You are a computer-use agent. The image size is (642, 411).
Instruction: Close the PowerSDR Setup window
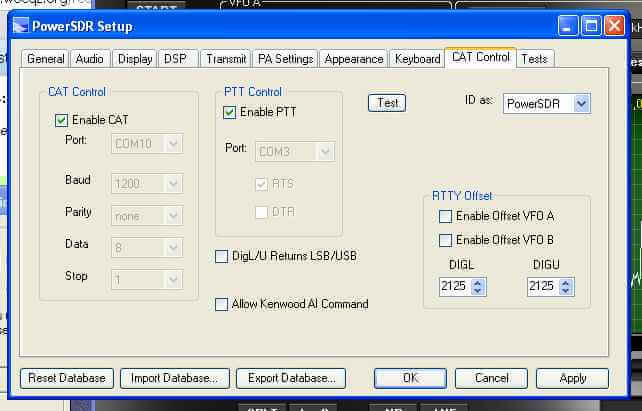pyautogui.click(x=615, y=26)
